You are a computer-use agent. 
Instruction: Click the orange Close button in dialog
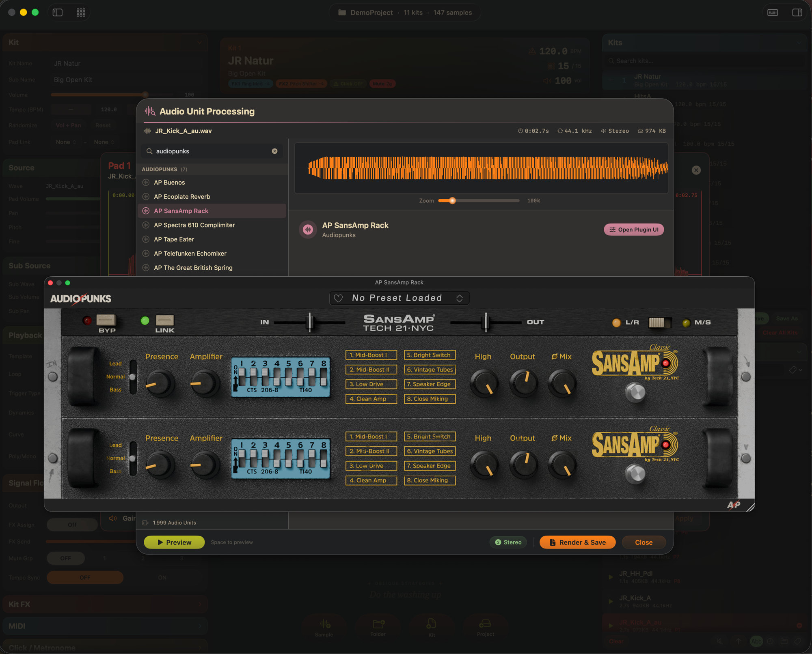tap(644, 542)
